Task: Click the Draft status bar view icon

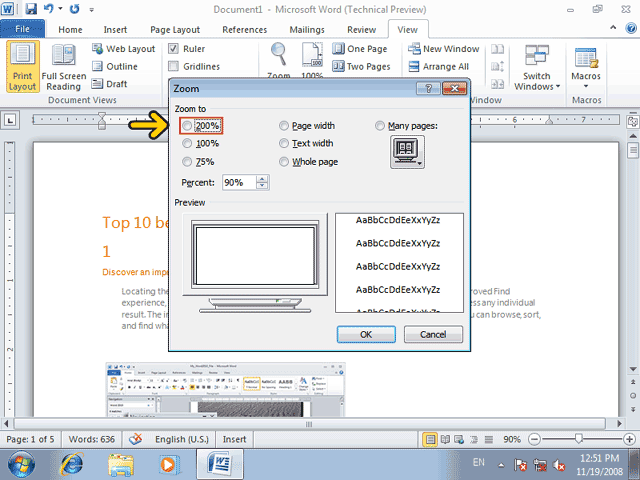Action: 489,440
